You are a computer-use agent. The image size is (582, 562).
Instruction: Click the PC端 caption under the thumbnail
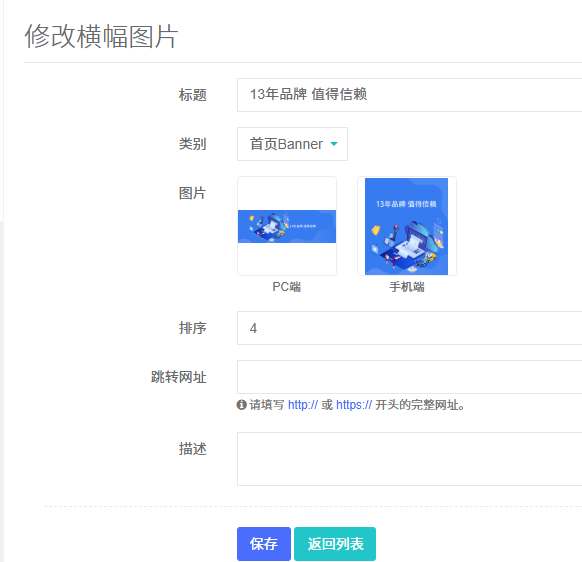pyautogui.click(x=287, y=287)
